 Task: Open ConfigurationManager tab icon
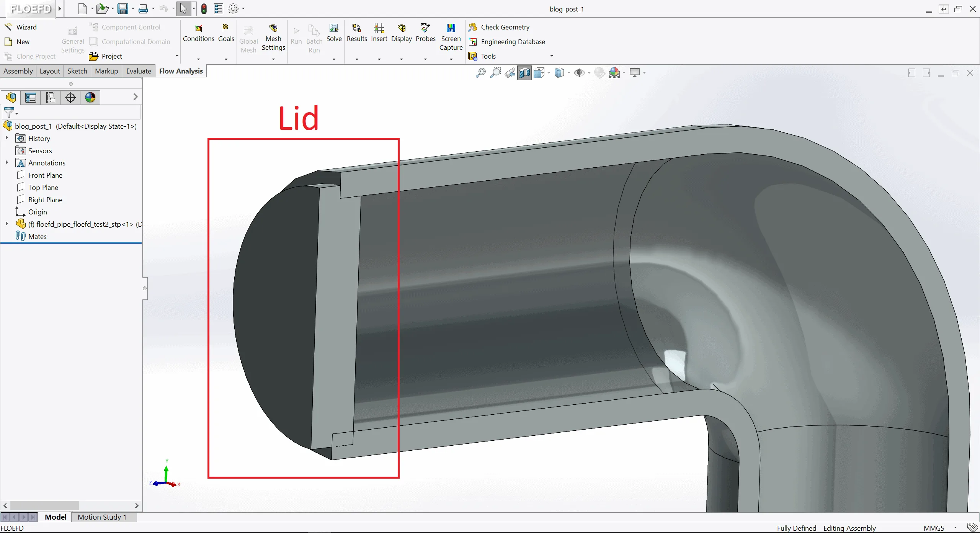pos(51,98)
